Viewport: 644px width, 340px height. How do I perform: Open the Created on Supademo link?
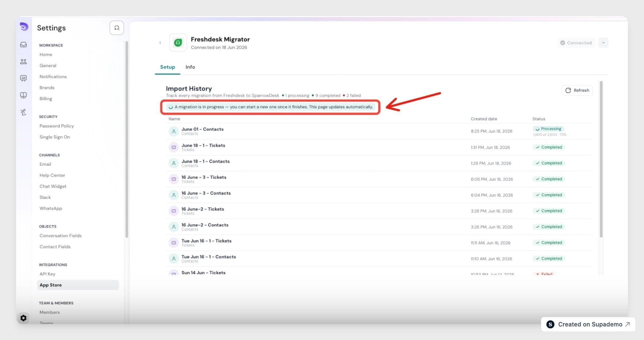[x=588, y=324]
